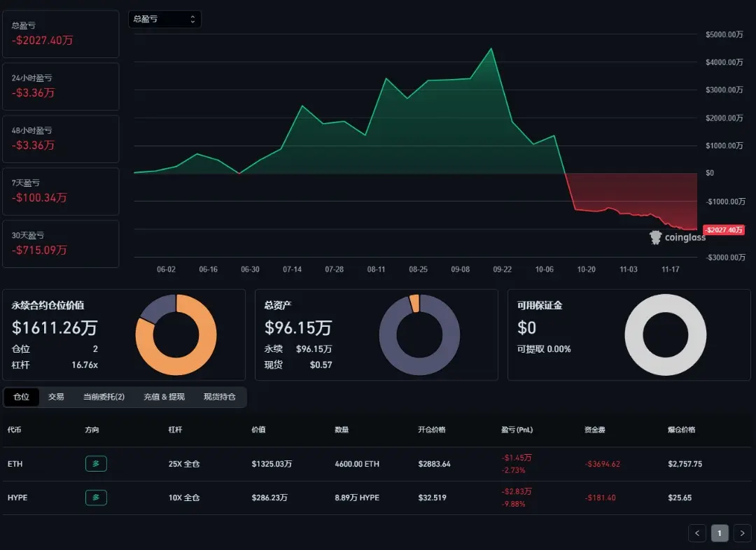
Task: Click the HYPE long direction badge
Action: (x=96, y=498)
